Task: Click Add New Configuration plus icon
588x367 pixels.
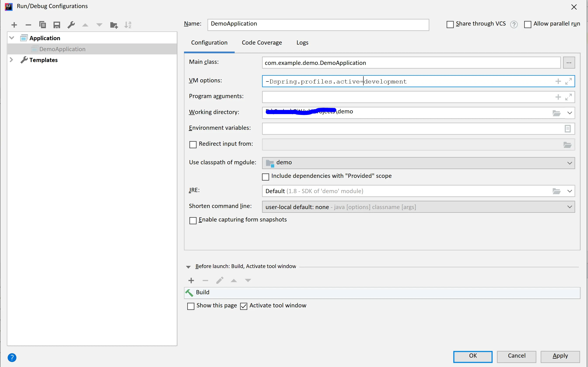Action: 14,25
